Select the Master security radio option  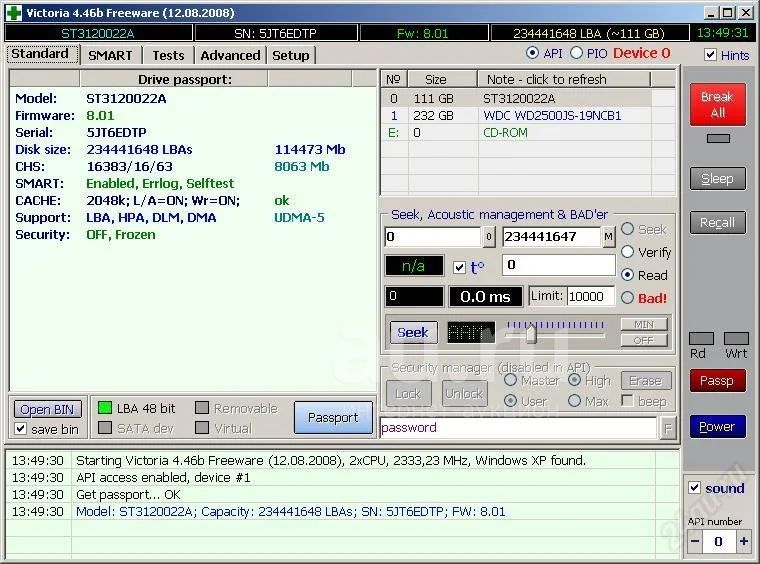[x=510, y=380]
